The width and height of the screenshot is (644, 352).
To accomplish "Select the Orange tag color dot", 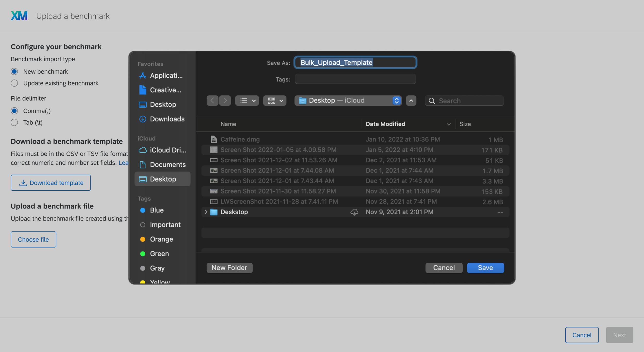I will point(142,239).
